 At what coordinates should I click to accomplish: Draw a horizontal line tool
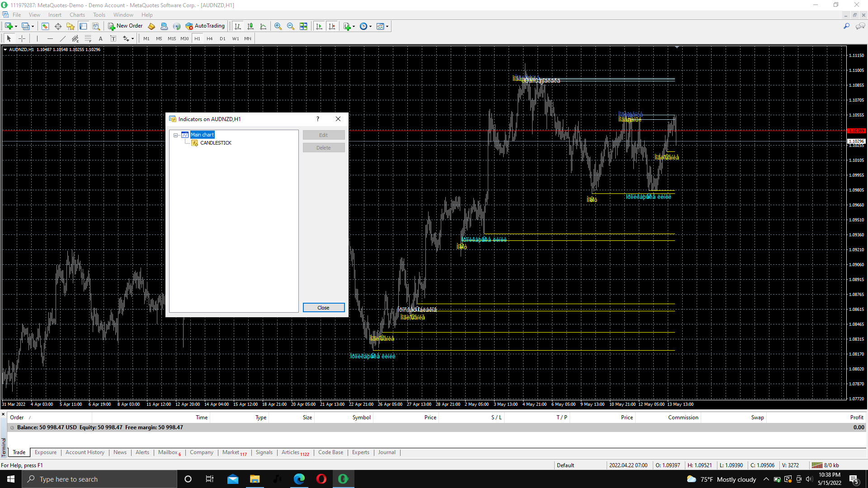tap(50, 39)
